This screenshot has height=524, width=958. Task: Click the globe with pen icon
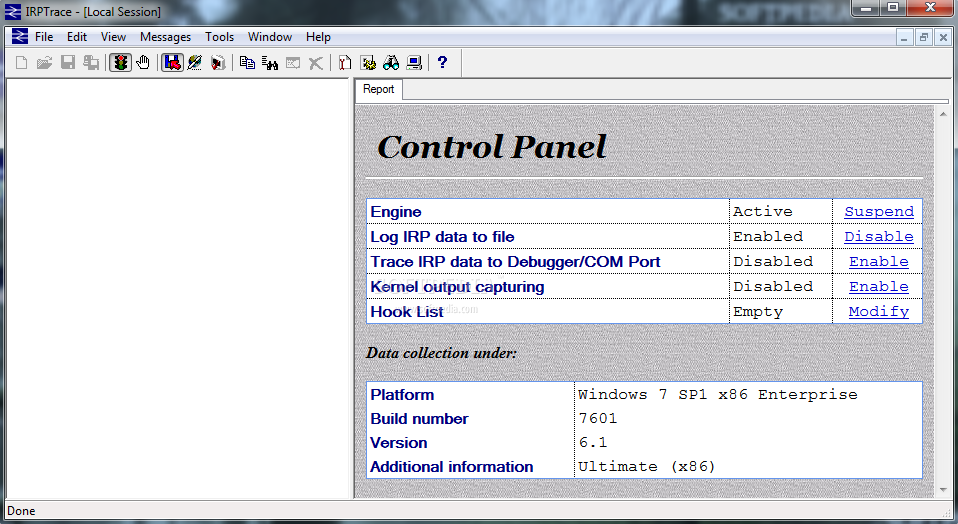tap(195, 62)
